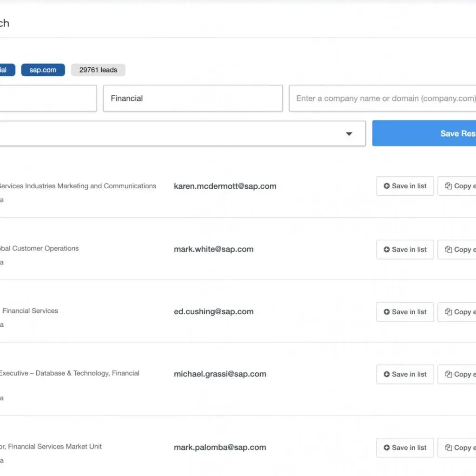Click the Financial Services Market Unit title
The image size is (476, 476).
click(x=55, y=447)
